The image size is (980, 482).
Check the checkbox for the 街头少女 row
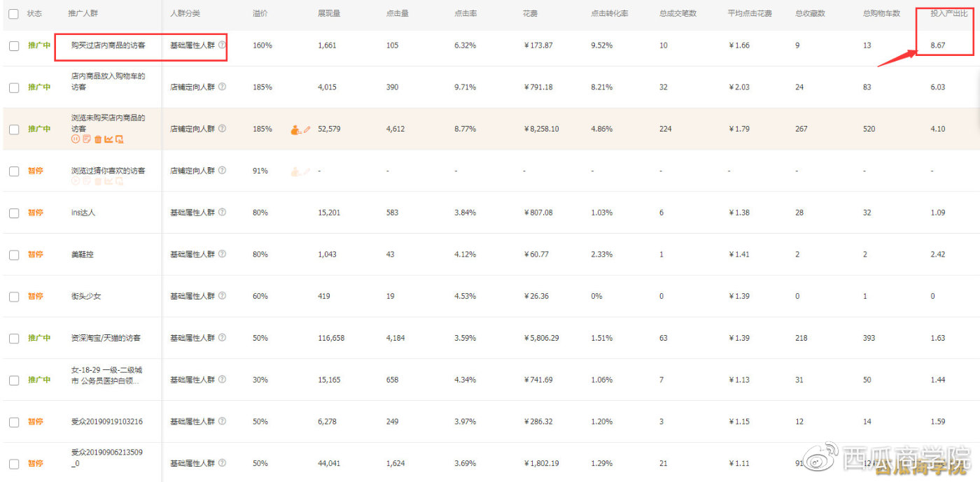pos(13,296)
